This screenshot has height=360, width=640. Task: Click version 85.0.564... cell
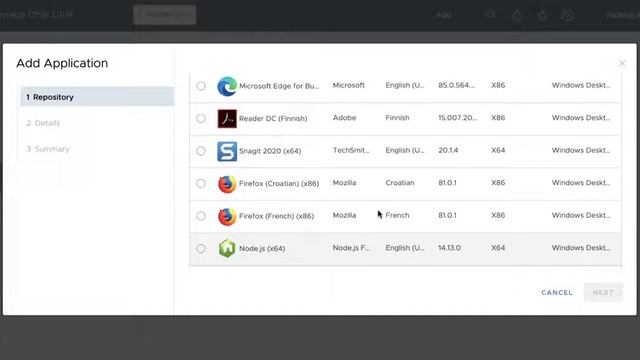pyautogui.click(x=456, y=85)
